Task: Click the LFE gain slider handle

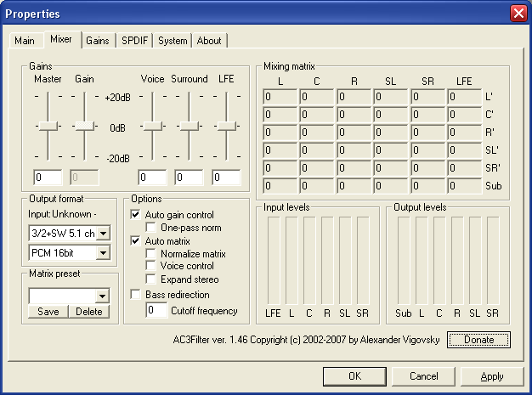Action: pos(226,127)
